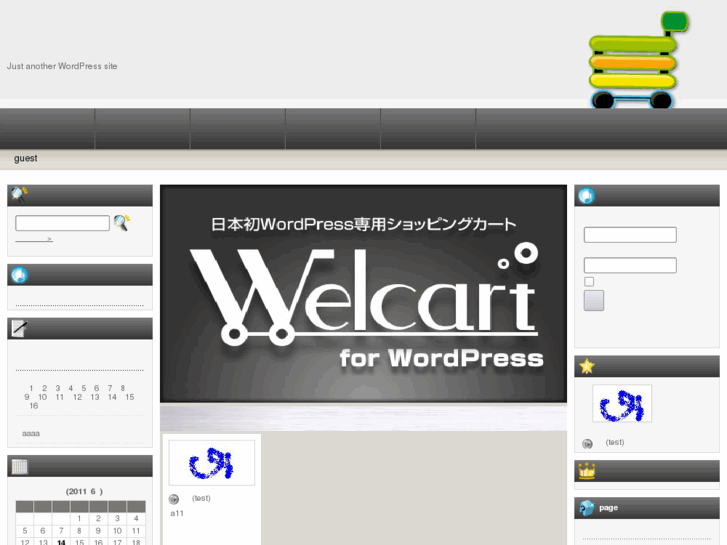Screen dimensions: 727x545
Task: Click the second login input field below the first
Action: point(630,265)
